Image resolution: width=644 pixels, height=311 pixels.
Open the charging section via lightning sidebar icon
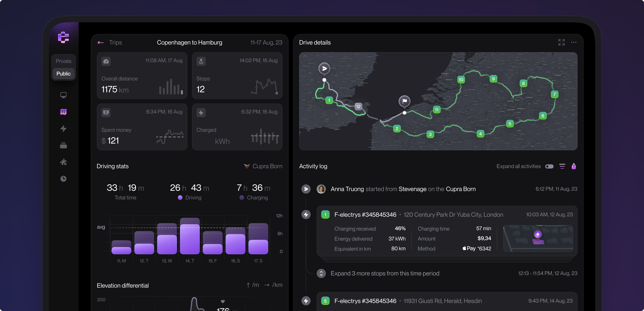(x=64, y=128)
